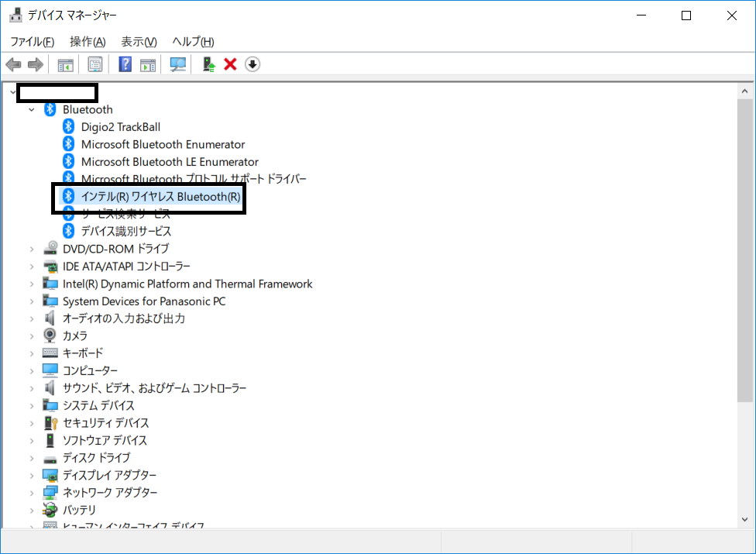Select Microsoft Bluetooth プロトコル サポート ドライバー
The height and width of the screenshot is (554, 756).
[194, 179]
